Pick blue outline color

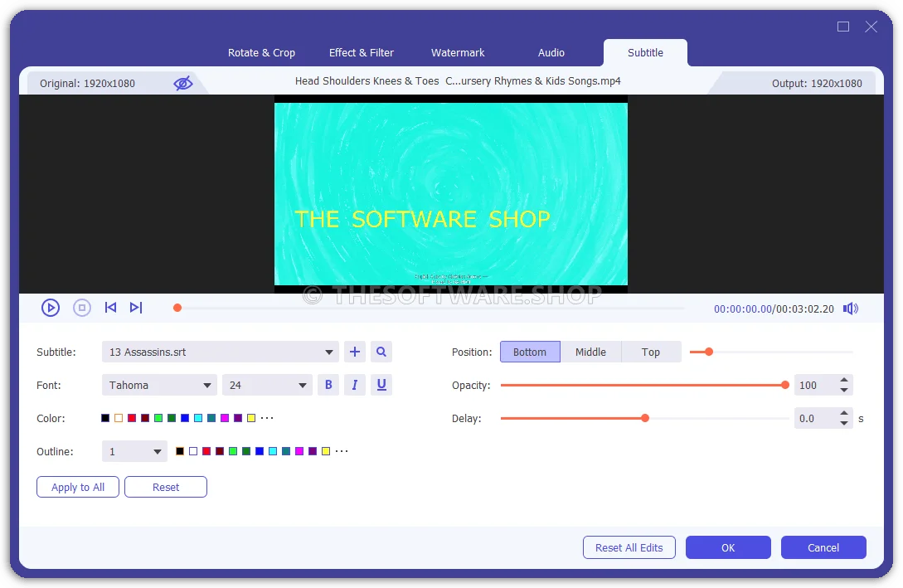260,451
